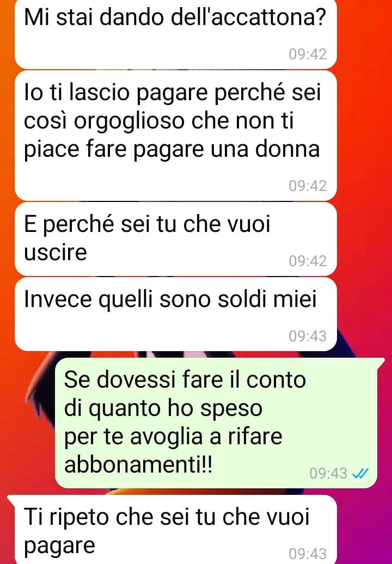The height and width of the screenshot is (564, 392).
Task: Select message 'Mi stai dando dell'accattona?'
Action: coord(175,34)
